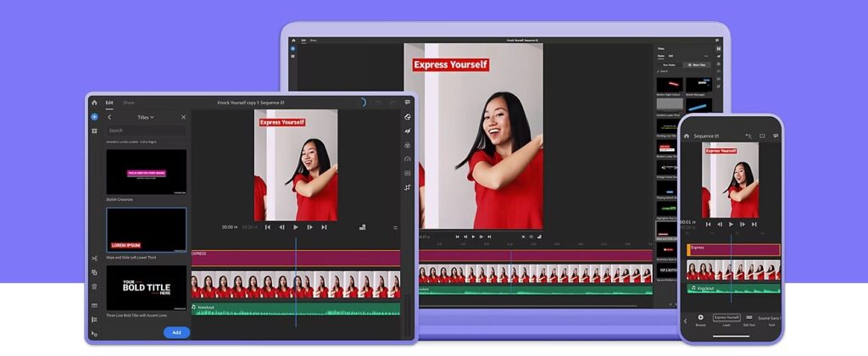Select the video clip strip on tablet timeline
The height and width of the screenshot is (356, 868).
[296, 285]
